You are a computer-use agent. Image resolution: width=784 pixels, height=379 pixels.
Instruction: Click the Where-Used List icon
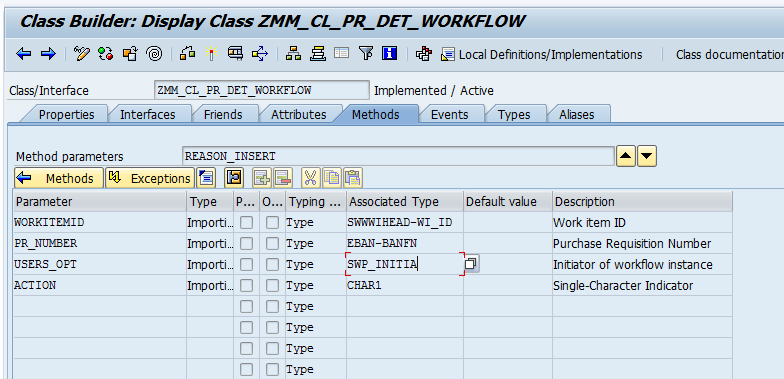point(260,54)
